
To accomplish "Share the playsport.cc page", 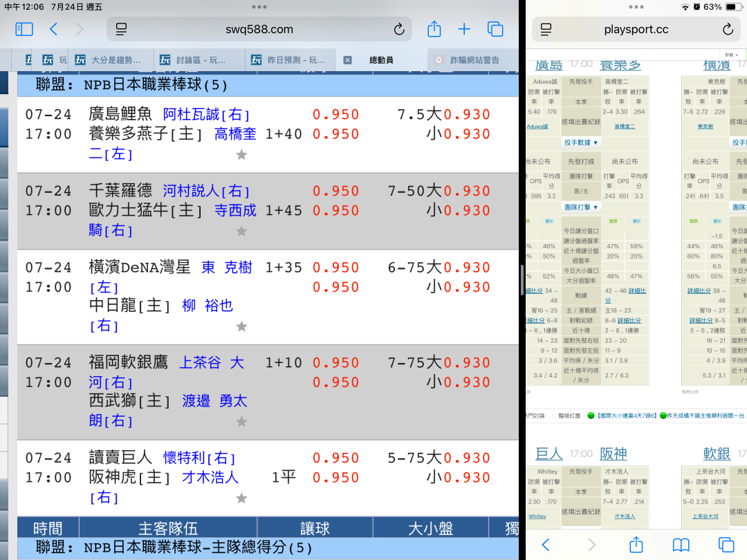I will click(x=636, y=544).
